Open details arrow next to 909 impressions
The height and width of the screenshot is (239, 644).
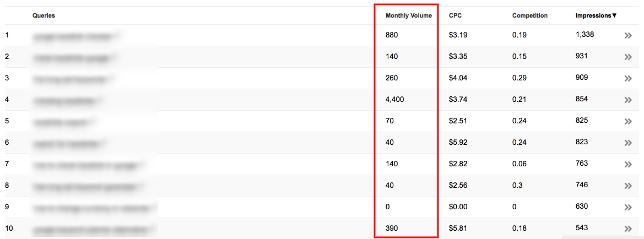[627, 79]
